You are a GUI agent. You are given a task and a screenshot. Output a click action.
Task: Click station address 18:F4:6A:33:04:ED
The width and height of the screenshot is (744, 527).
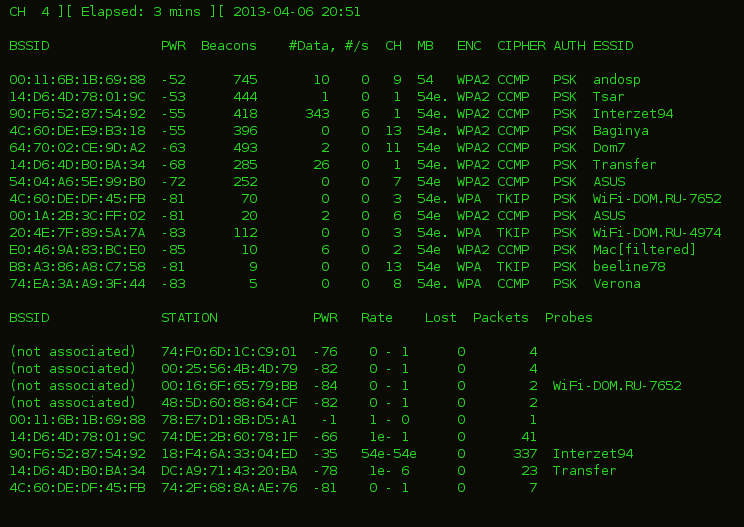click(229, 454)
